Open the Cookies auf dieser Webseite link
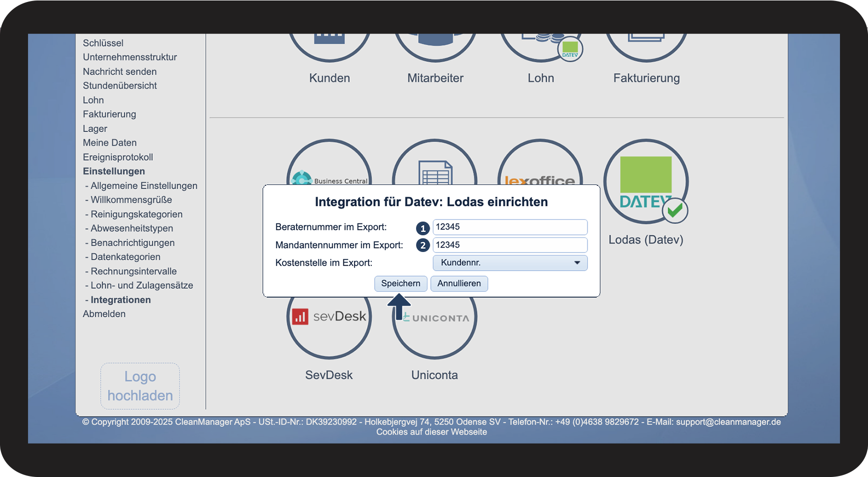Image resolution: width=868 pixels, height=477 pixels. pyautogui.click(x=431, y=432)
